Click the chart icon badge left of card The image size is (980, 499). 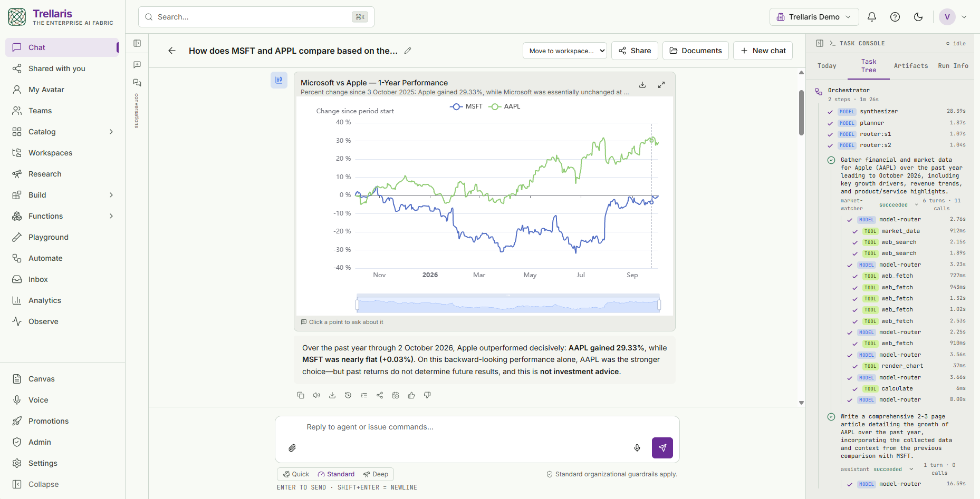click(x=279, y=80)
